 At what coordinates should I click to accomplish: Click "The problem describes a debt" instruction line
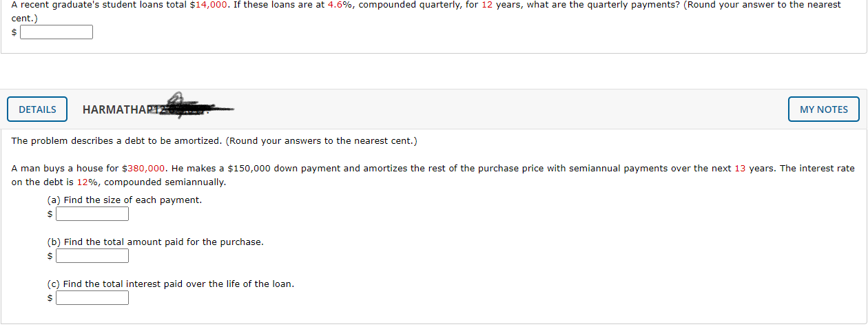[214, 141]
